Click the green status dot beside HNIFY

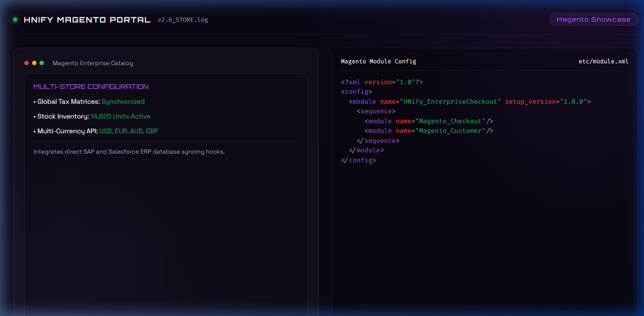15,20
